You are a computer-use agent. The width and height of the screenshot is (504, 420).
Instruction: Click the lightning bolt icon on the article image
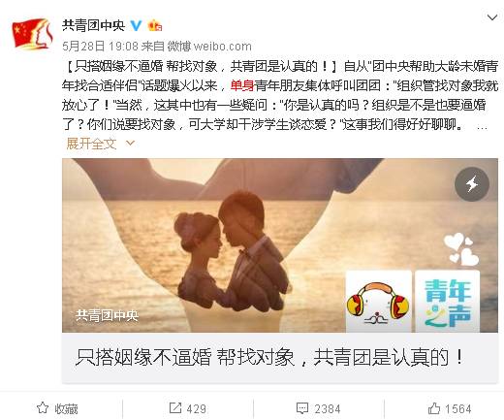[472, 184]
